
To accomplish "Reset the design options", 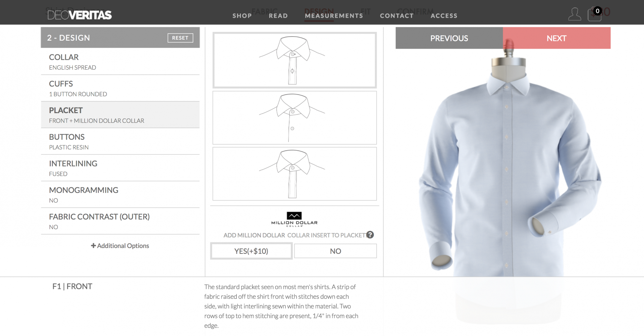I will coord(180,38).
